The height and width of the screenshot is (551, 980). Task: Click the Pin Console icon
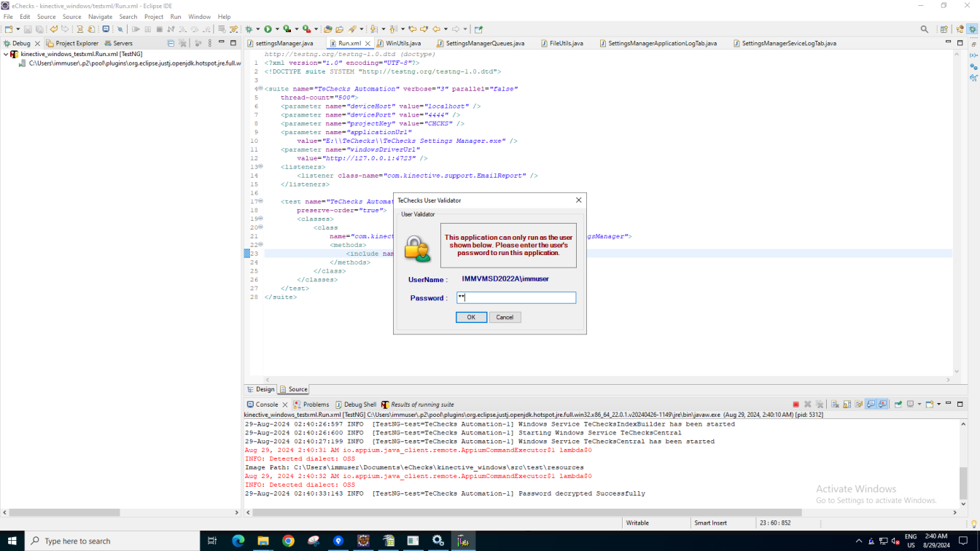[x=898, y=405]
